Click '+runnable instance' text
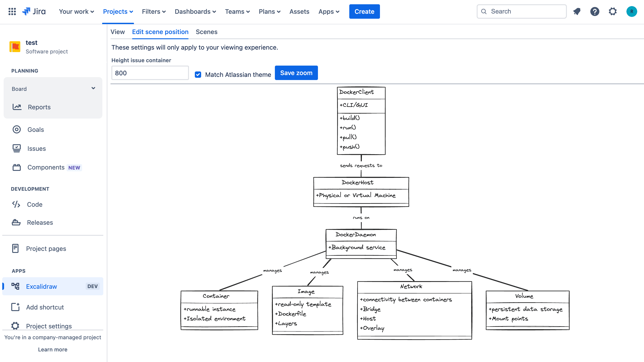The width and height of the screenshot is (644, 362). [209, 309]
